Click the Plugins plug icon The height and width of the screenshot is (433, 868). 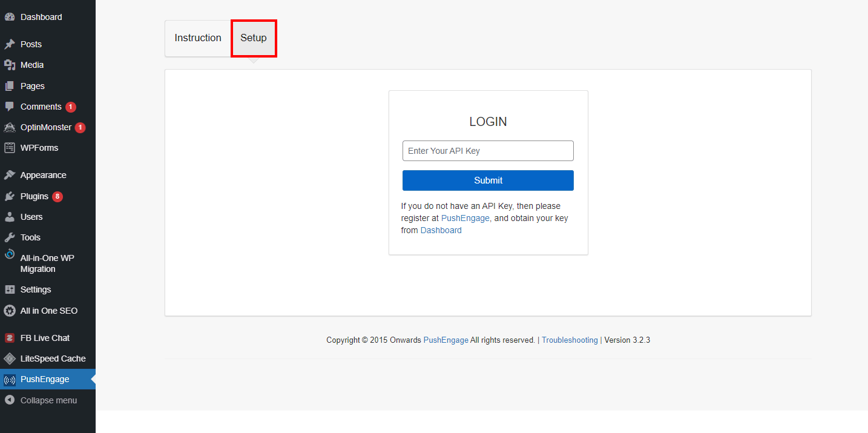10,196
